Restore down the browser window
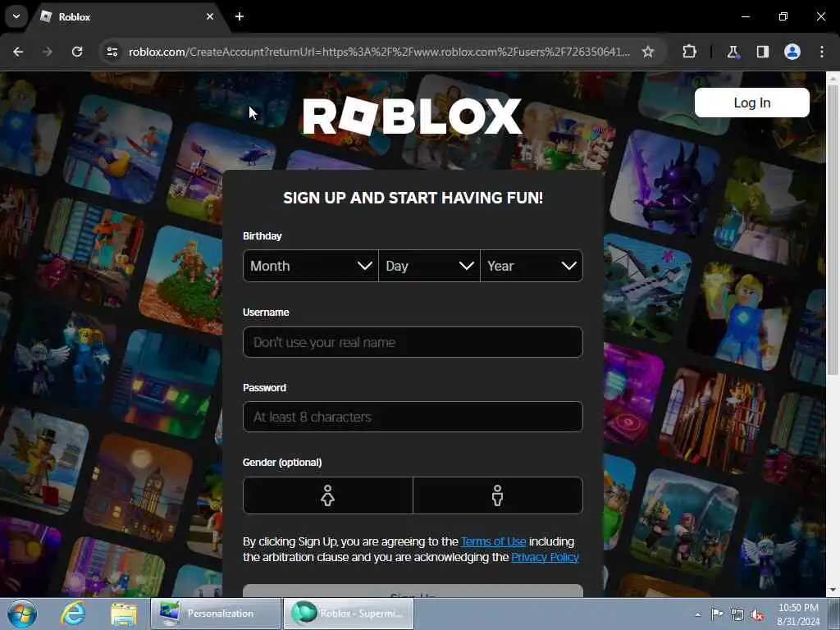This screenshot has height=630, width=840. point(783,16)
